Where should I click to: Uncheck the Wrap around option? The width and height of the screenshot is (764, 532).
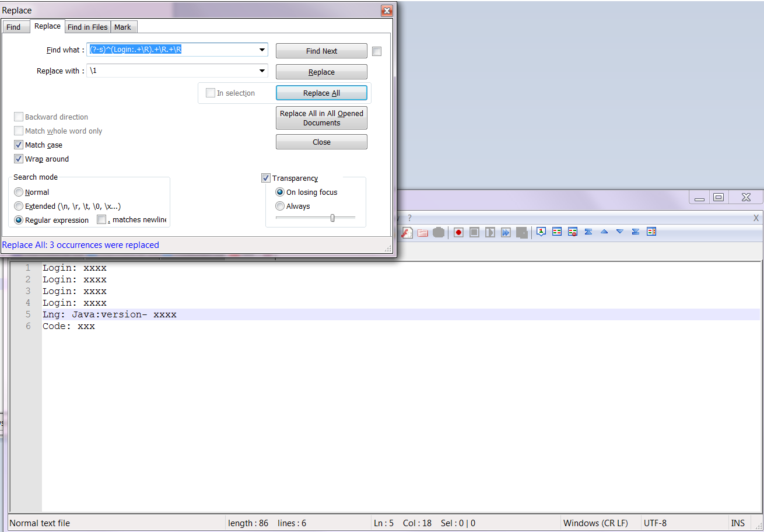coord(19,159)
